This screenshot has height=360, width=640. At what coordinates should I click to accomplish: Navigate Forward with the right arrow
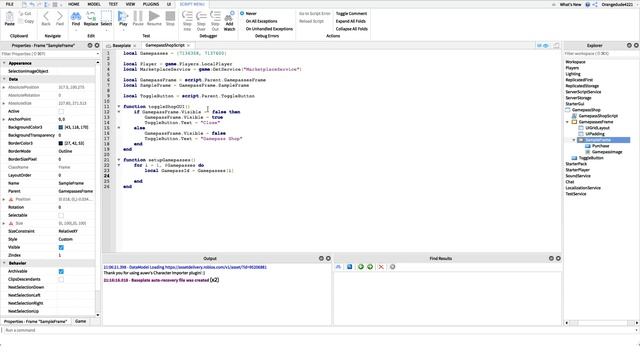[60, 18]
